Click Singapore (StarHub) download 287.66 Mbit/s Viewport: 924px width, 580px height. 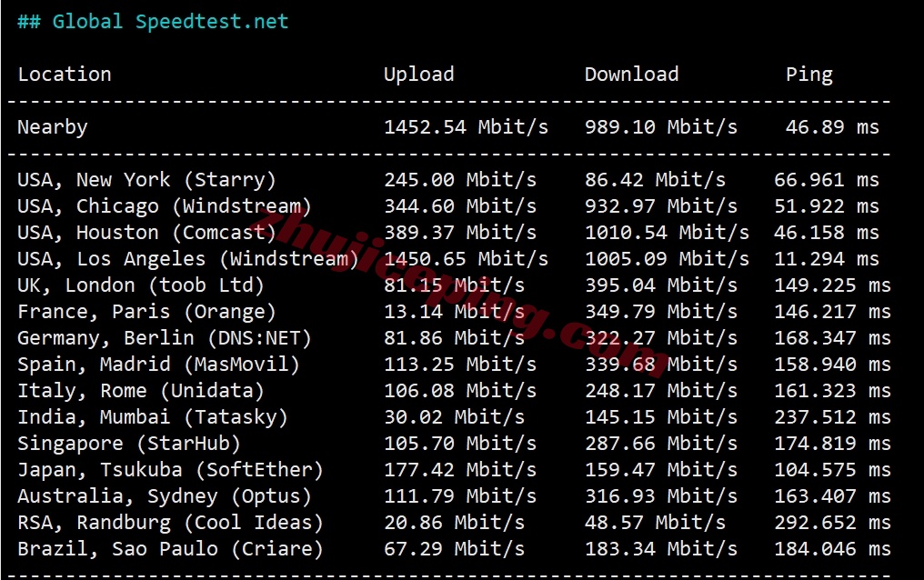click(660, 444)
